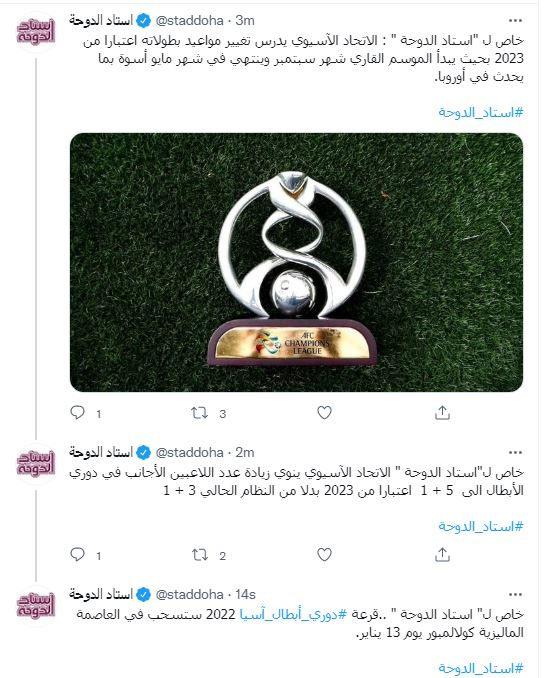Screen dimensions: 547x678
Task: Open the blue hashtag inside the third tweet text
Action: point(293,614)
